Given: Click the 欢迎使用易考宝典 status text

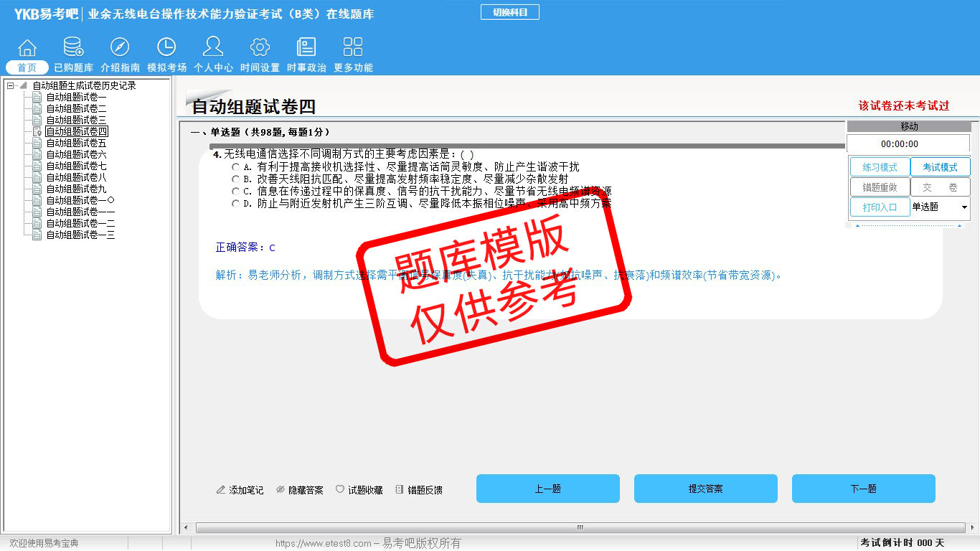Looking at the screenshot, I should tap(44, 544).
